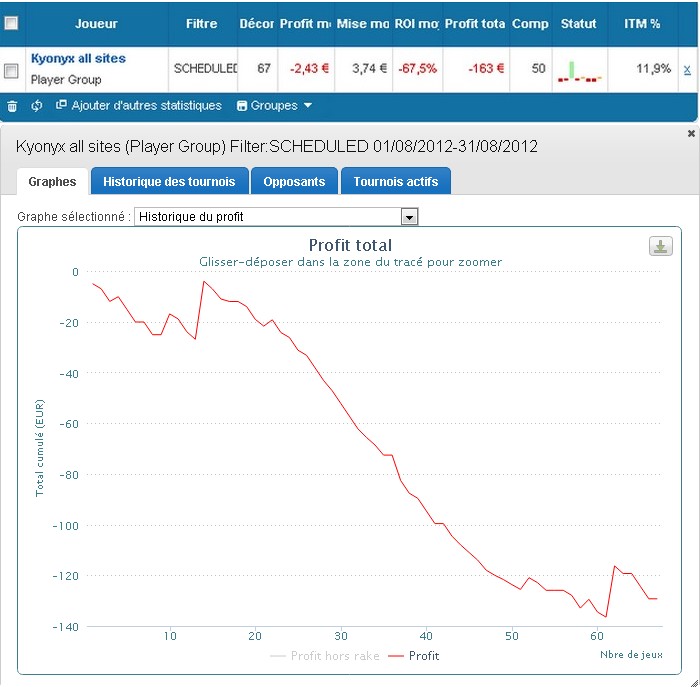700x687 pixels.
Task: Click the refresh icon next to trash
Action: (x=37, y=106)
